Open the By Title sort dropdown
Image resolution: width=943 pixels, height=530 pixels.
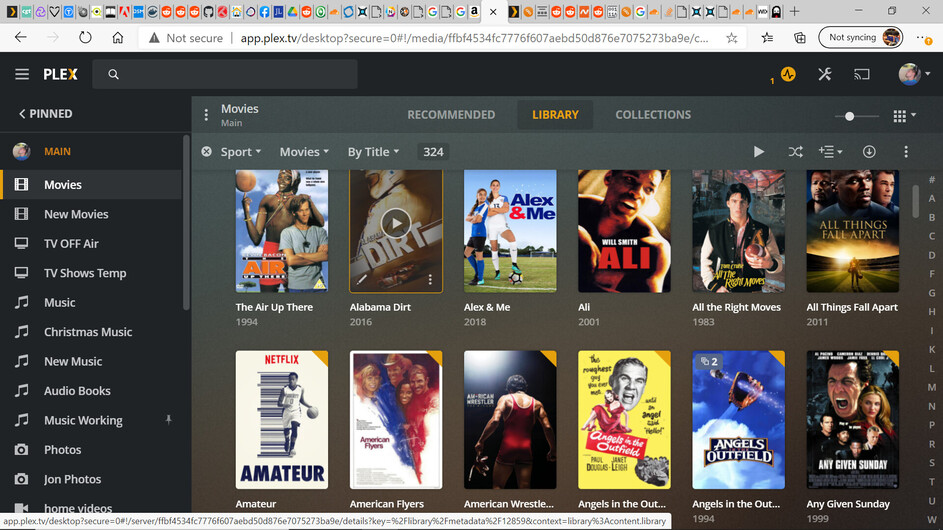[373, 152]
